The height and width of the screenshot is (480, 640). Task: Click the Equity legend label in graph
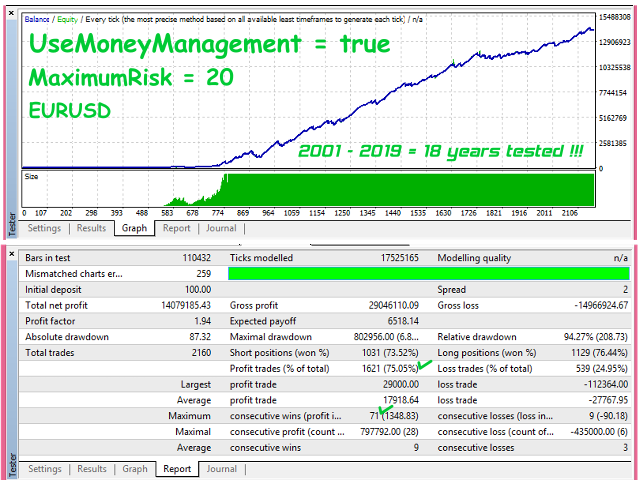pyautogui.click(x=67, y=20)
